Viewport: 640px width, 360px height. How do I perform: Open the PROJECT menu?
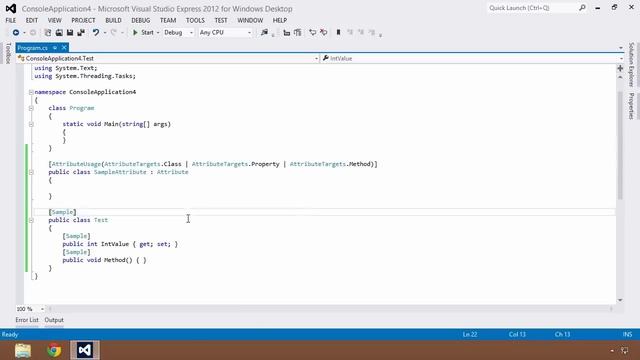point(83,20)
